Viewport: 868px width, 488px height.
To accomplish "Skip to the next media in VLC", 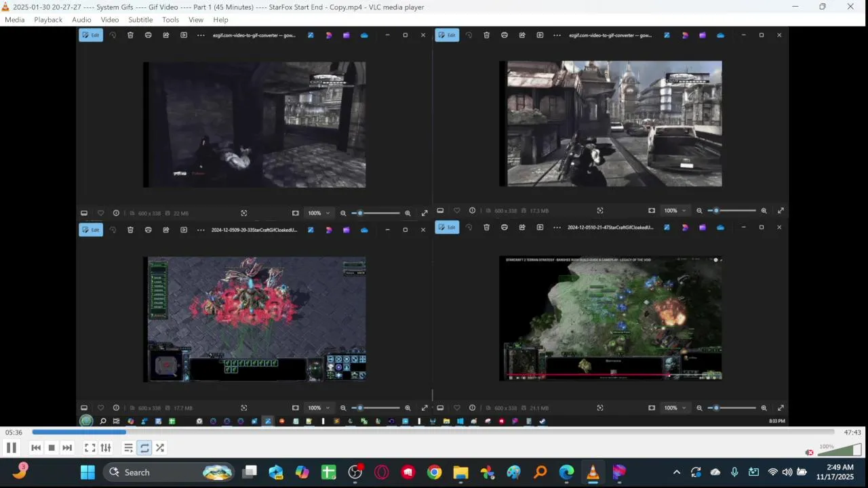I will 67,447.
